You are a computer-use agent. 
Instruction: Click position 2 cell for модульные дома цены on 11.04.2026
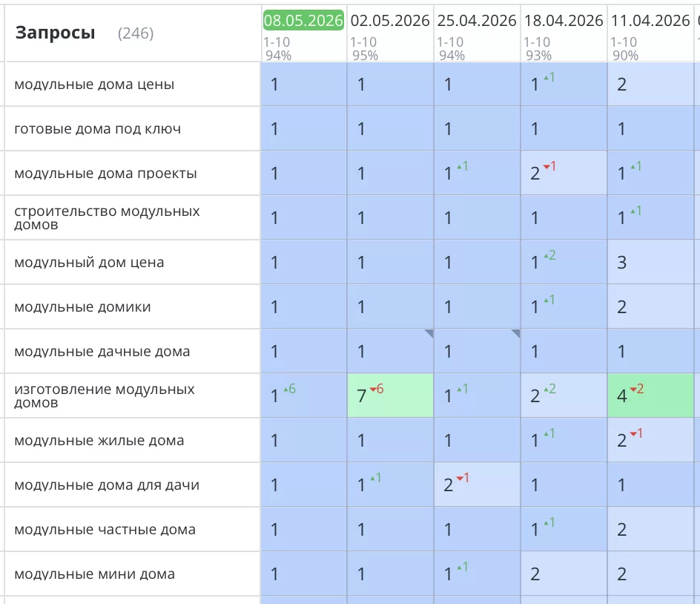pyautogui.click(x=650, y=85)
